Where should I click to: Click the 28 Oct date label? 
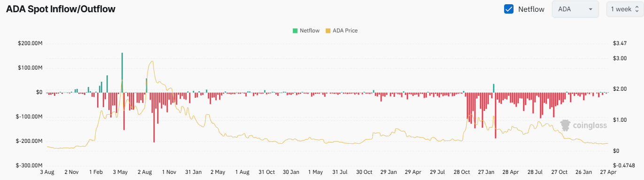pyautogui.click(x=461, y=172)
